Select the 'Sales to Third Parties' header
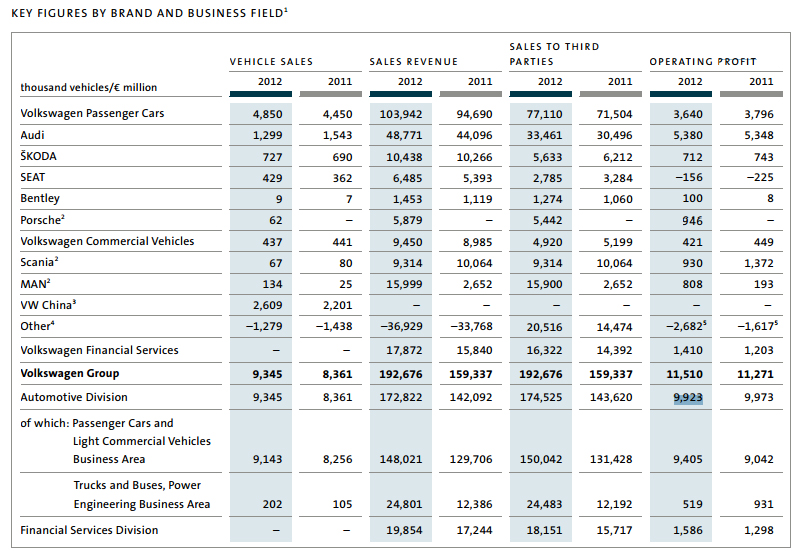This screenshot has width=801, height=552. click(554, 54)
